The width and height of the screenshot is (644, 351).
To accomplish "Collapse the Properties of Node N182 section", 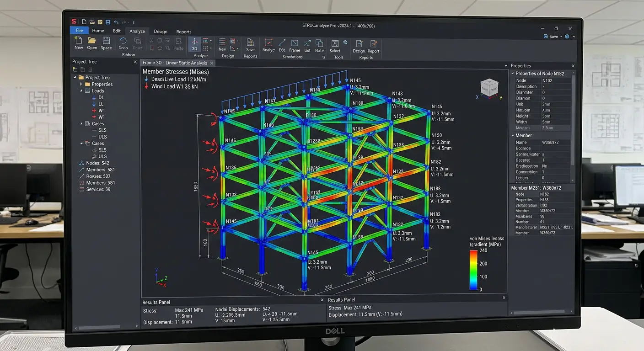I will pyautogui.click(x=513, y=74).
